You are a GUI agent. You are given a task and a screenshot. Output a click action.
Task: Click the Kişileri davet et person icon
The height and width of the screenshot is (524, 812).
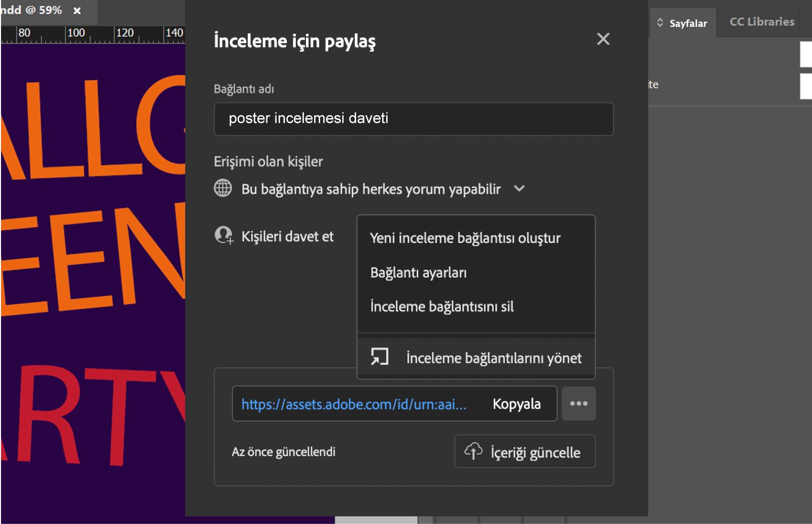coord(223,235)
